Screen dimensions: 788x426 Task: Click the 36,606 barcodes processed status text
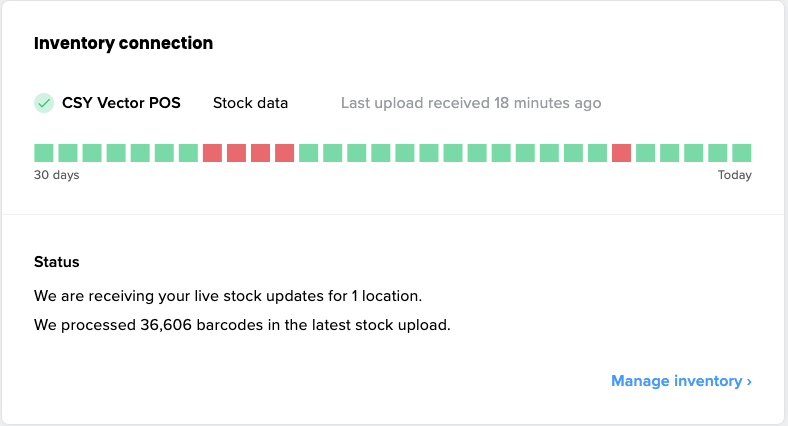point(242,325)
